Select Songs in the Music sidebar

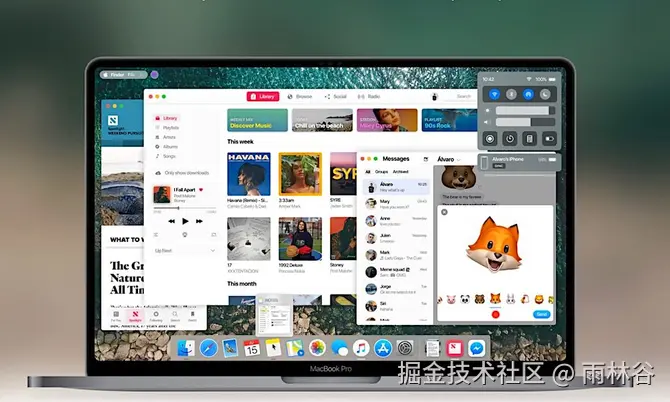(165, 156)
